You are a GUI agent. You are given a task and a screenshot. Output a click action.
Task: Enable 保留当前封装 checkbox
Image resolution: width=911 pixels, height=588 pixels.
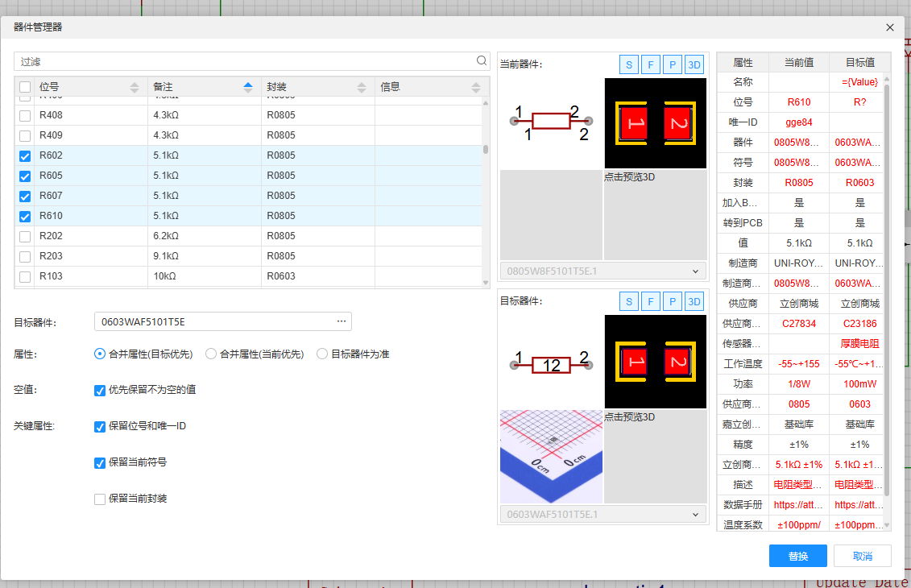[x=100, y=499]
